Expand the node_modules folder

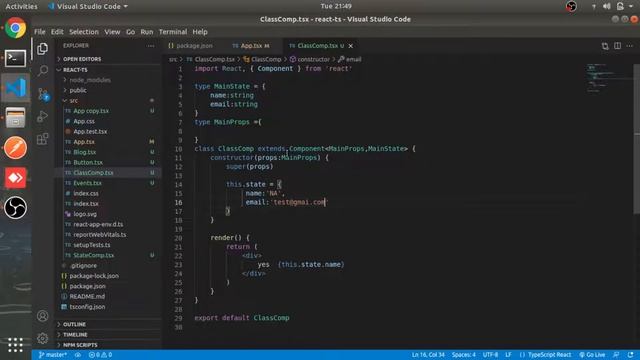(108, 80)
